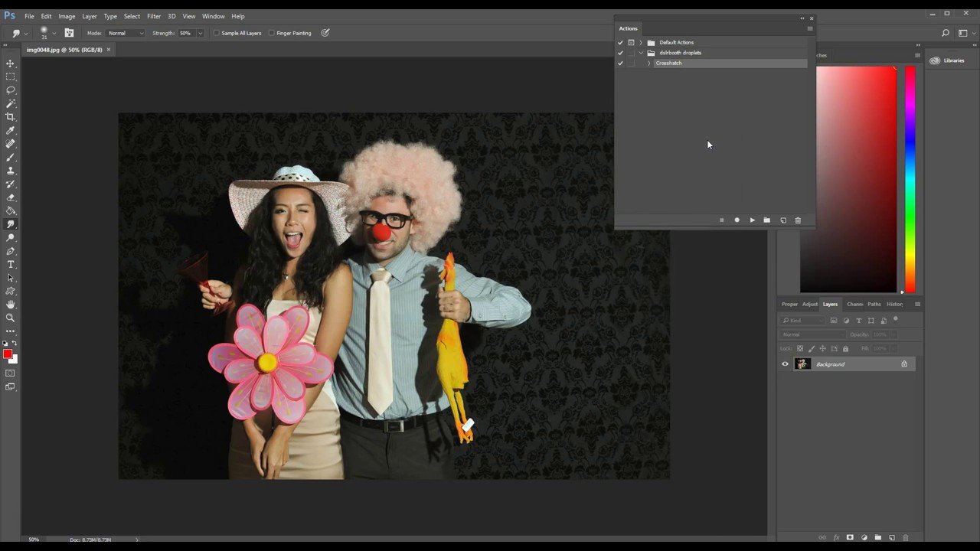Select the History Brush tool
The height and width of the screenshot is (551, 980).
point(11,184)
